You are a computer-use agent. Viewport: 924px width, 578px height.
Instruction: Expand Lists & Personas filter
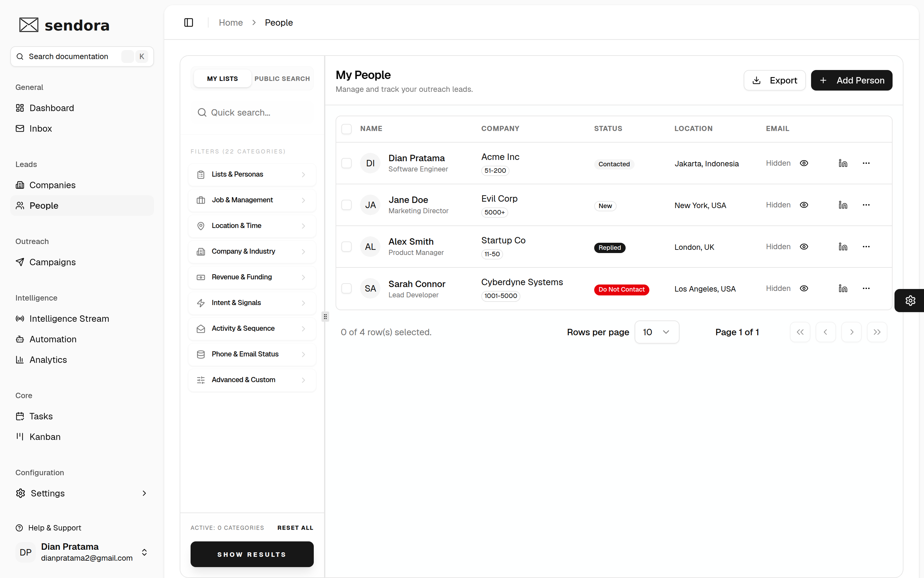point(252,174)
